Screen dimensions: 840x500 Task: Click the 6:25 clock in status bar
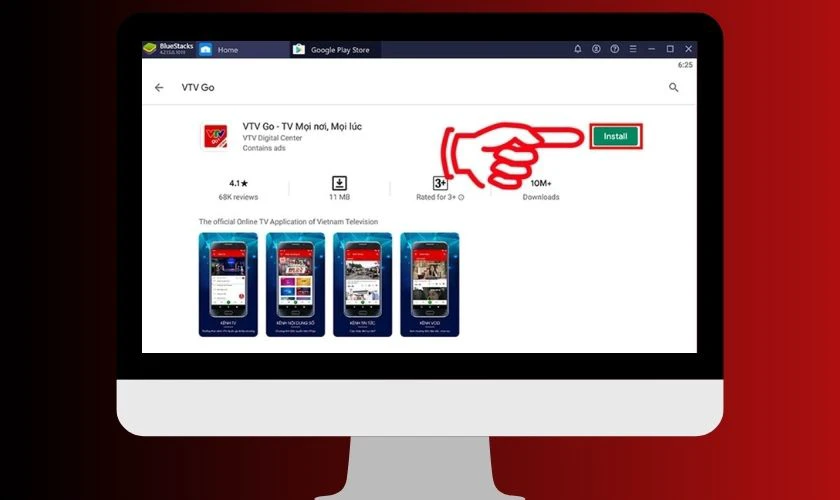(x=685, y=65)
